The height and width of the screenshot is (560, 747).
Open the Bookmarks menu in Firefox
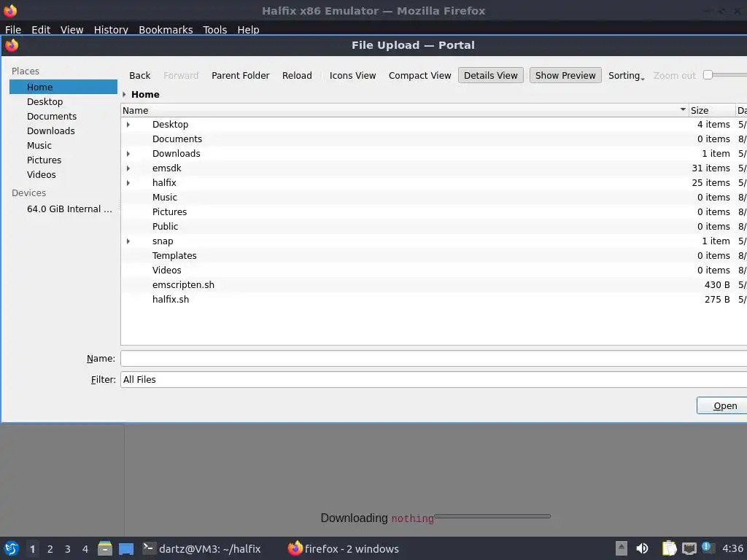(x=166, y=29)
